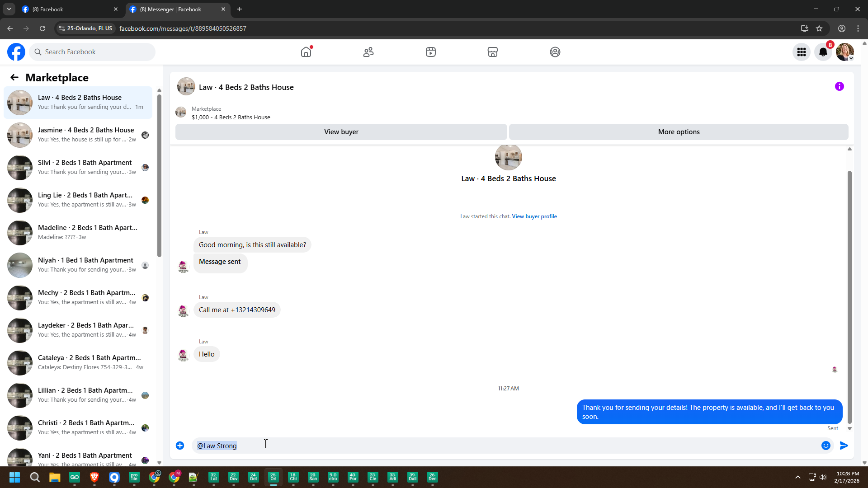Go back using Marketplace back arrow
This screenshot has width=868, height=488.
tap(14, 77)
